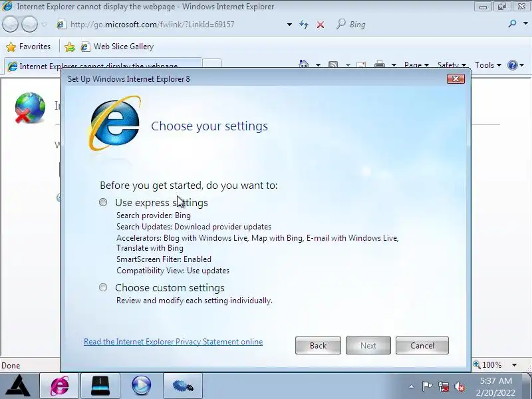This screenshot has width=532, height=399.
Task: Click the Compatibility View: Use updates text
Action: click(173, 271)
